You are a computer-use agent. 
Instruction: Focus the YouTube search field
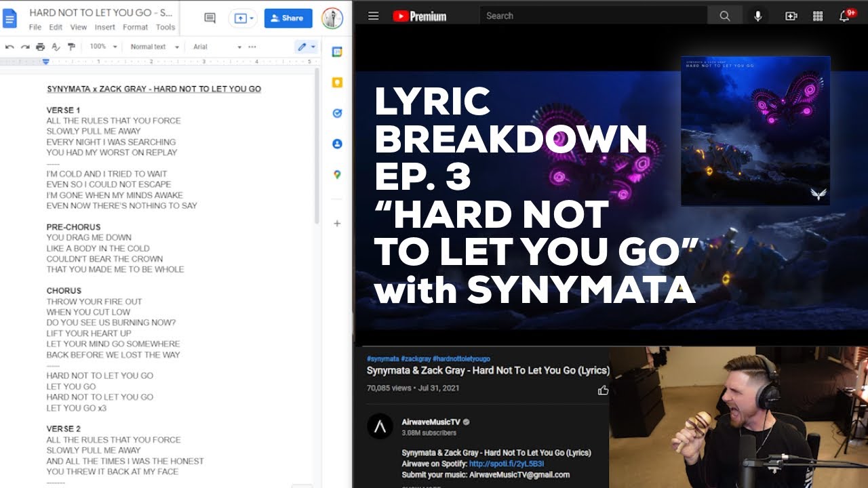[593, 16]
